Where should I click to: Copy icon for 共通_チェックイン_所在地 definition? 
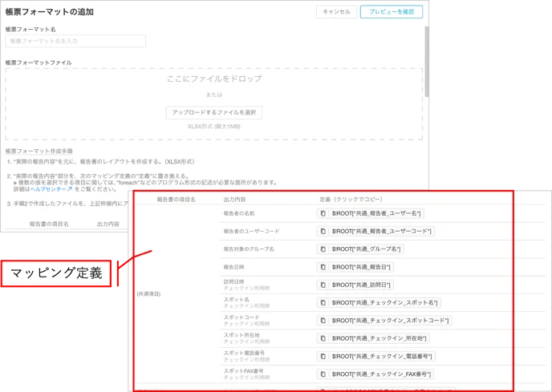[x=323, y=338]
